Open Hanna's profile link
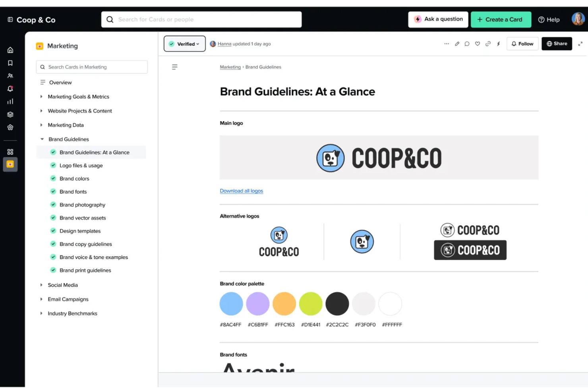588x392 pixels. click(224, 44)
